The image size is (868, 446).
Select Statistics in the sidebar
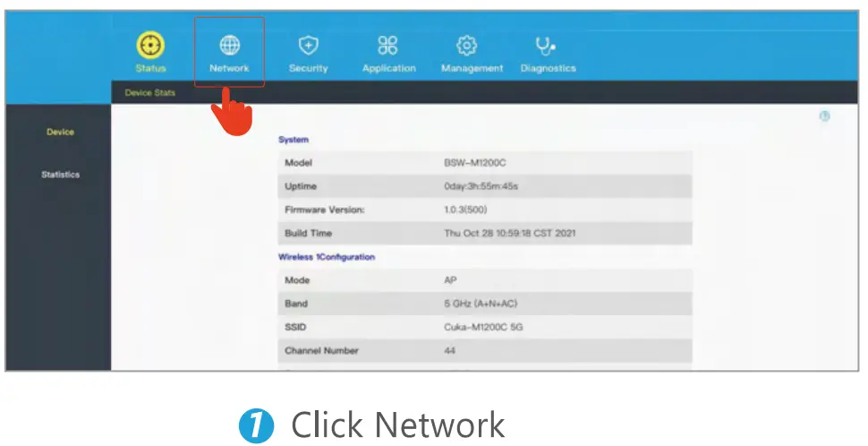click(x=60, y=175)
